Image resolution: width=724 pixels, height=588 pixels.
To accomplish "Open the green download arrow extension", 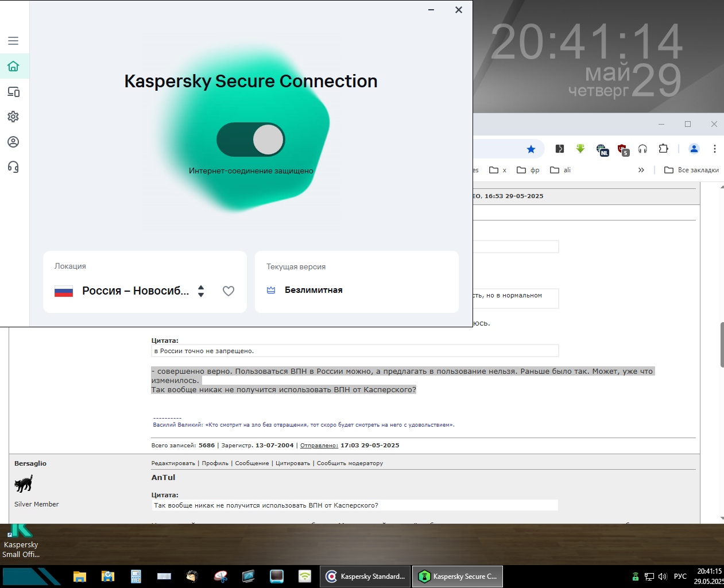I will pos(580,149).
